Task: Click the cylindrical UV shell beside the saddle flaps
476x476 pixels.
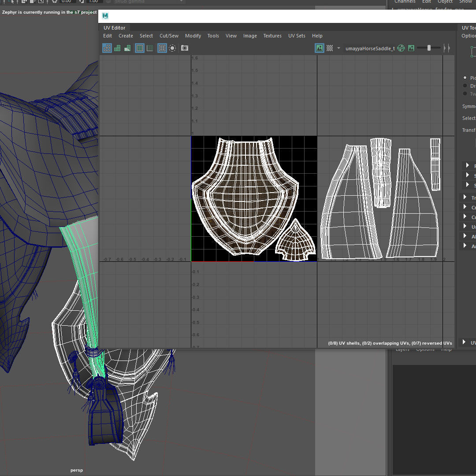Action: pyautogui.click(x=381, y=172)
